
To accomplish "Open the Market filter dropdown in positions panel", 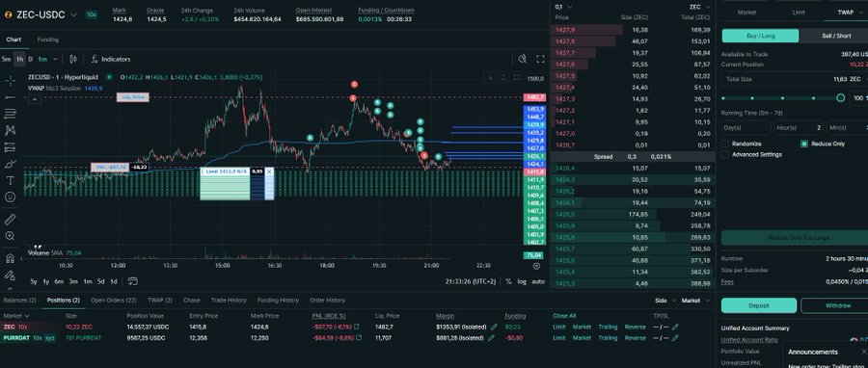I will [x=695, y=301].
